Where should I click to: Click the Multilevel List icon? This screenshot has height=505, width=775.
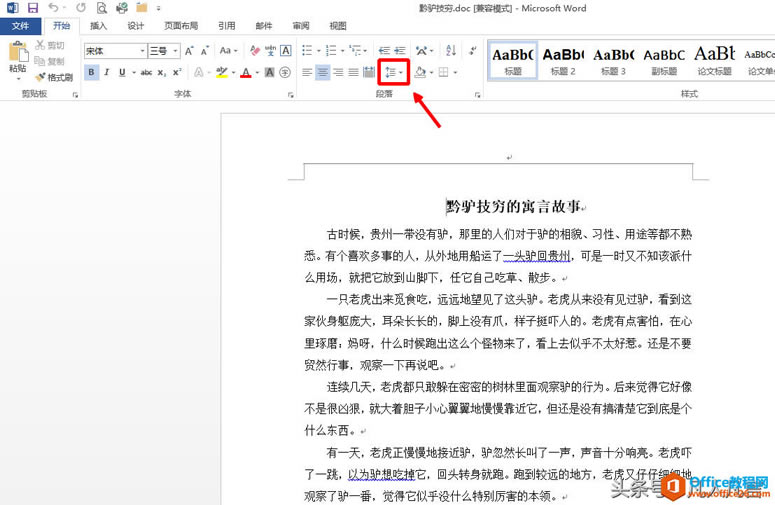coord(355,50)
